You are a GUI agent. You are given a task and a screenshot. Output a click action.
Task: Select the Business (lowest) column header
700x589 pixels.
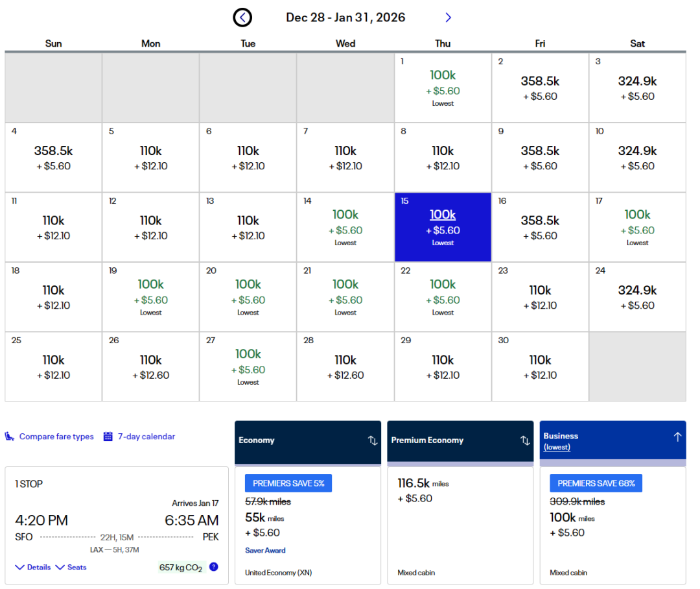pyautogui.click(x=561, y=441)
